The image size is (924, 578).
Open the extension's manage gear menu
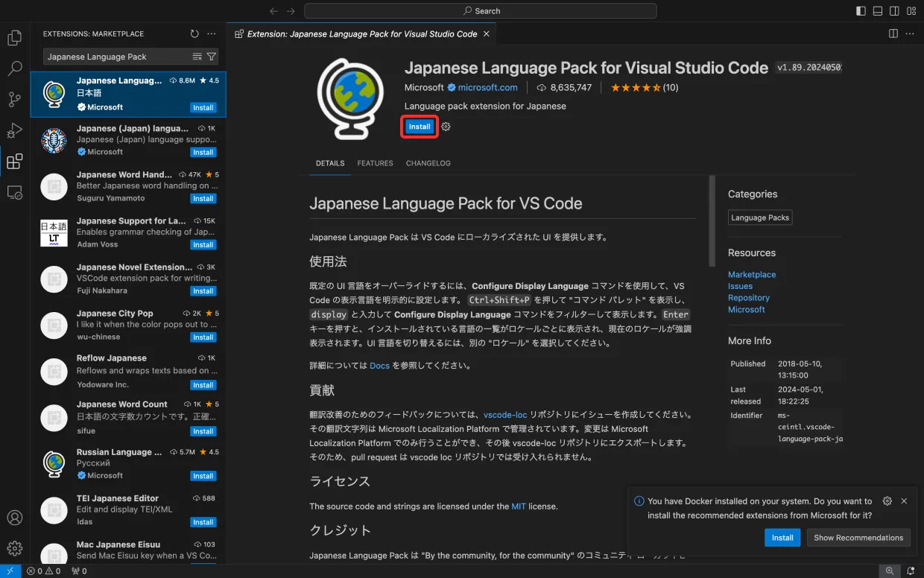(446, 127)
